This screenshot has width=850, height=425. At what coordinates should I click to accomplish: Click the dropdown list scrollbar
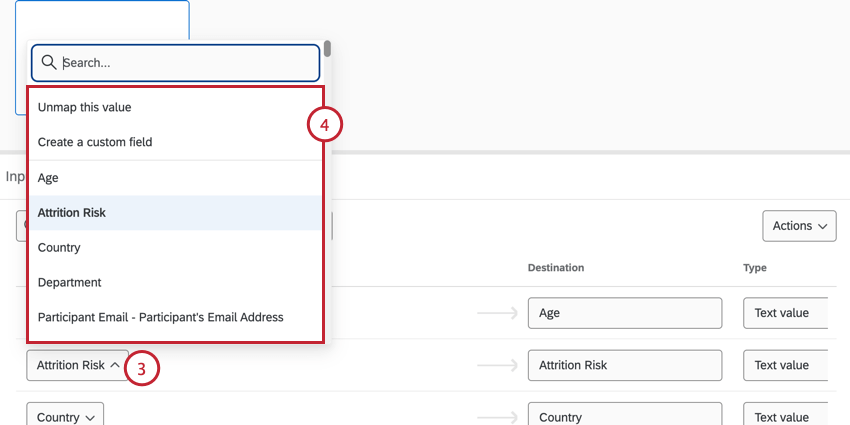click(327, 49)
